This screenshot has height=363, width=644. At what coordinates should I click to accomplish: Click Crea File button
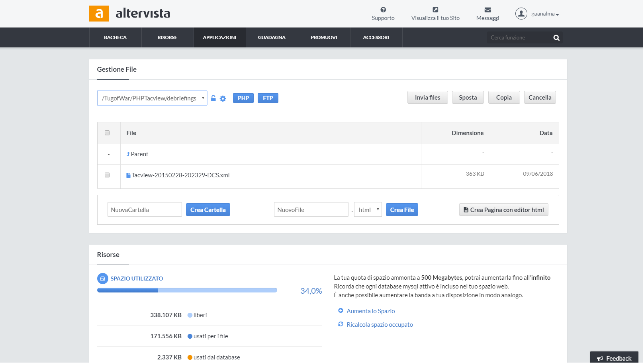(x=402, y=210)
